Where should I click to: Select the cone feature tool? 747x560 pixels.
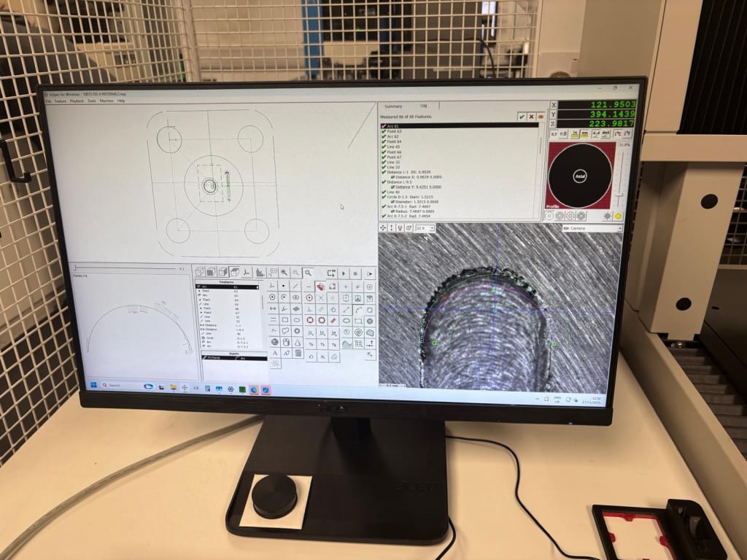click(297, 342)
